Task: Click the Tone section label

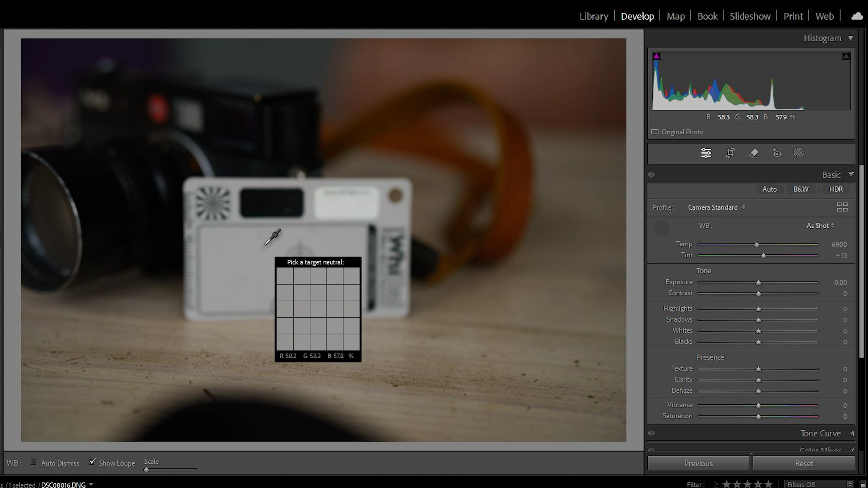Action: point(704,271)
